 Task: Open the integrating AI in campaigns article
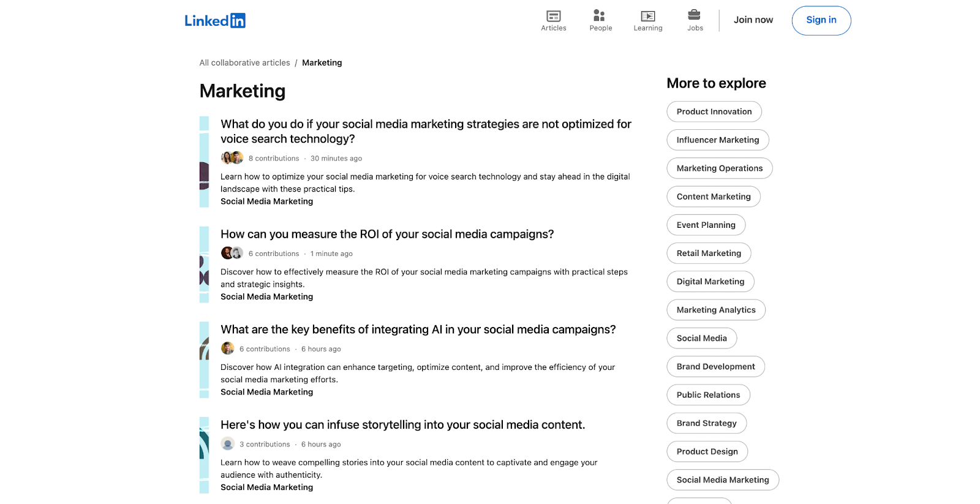point(418,329)
